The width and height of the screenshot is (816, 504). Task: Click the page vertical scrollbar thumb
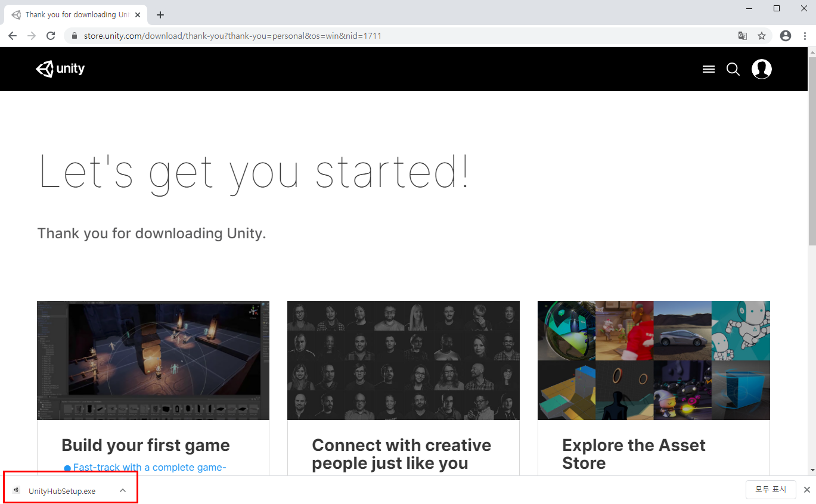pos(811,151)
